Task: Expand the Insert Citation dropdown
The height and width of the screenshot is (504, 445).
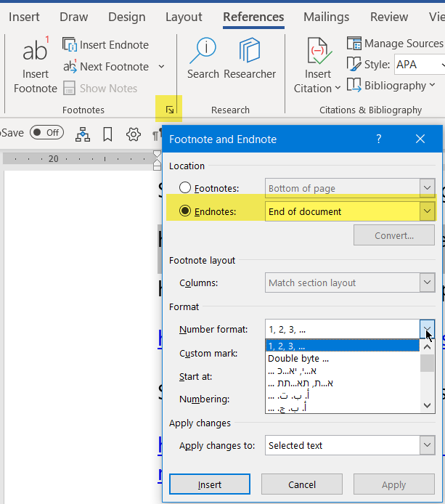Action: point(338,88)
